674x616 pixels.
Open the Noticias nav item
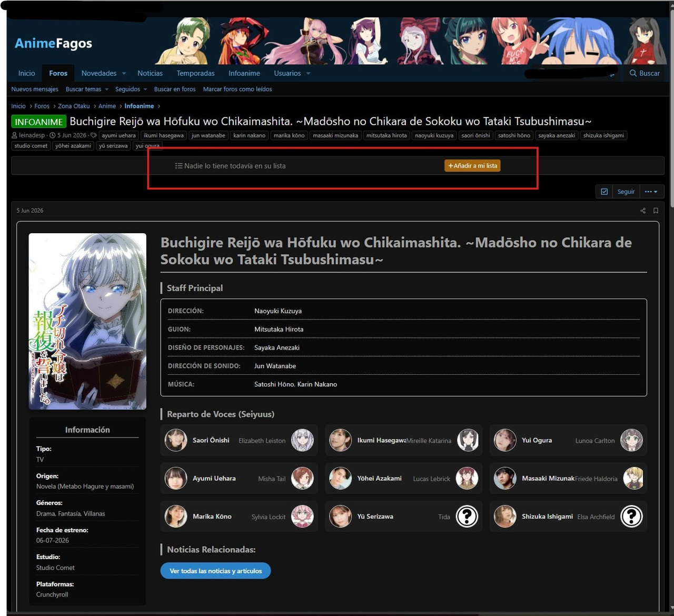[x=150, y=73]
